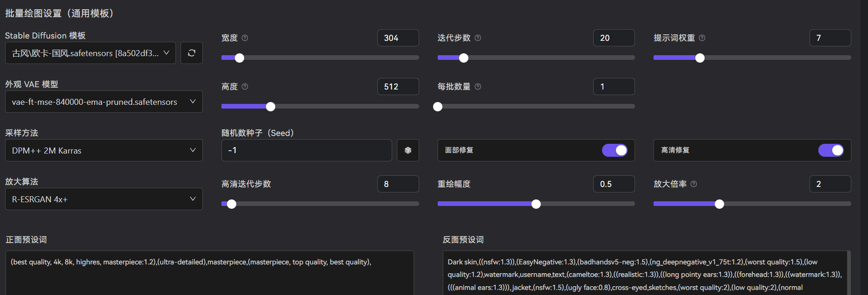The height and width of the screenshot is (295, 868).
Task: Click help icon next to 提示词权重
Action: [702, 38]
